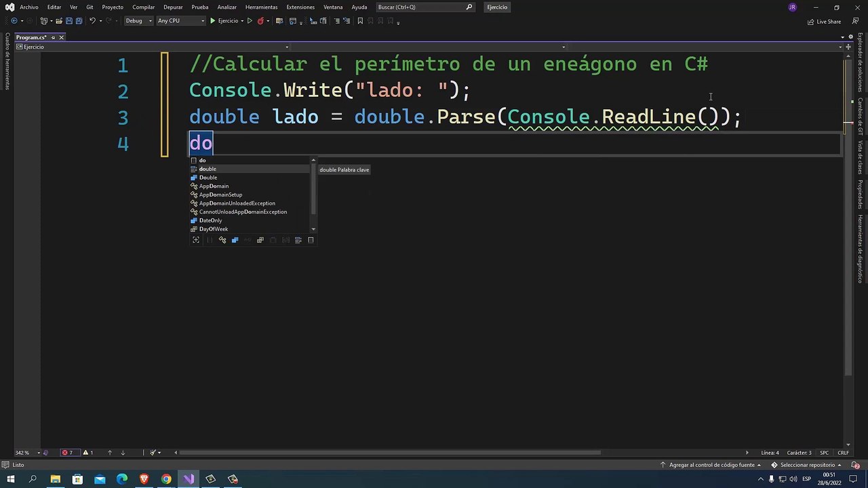Open Cuadro de herramientas side tab
The width and height of the screenshot is (868, 488).
[7, 62]
